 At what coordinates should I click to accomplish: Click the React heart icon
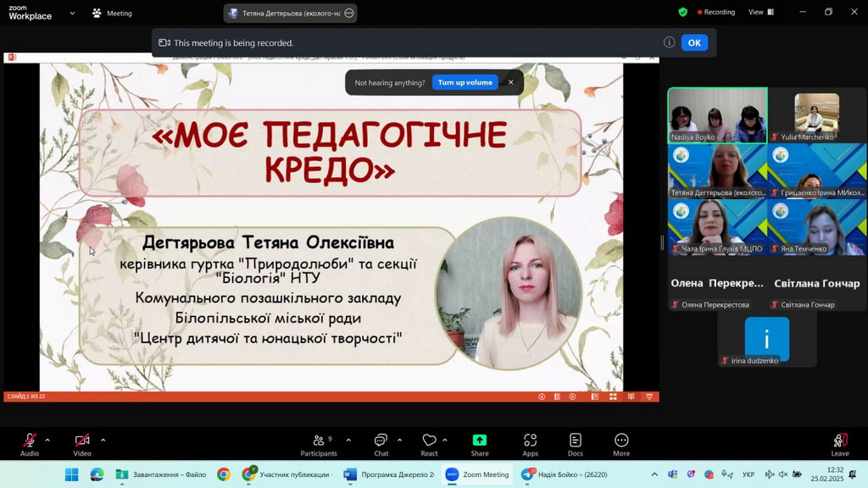(429, 444)
